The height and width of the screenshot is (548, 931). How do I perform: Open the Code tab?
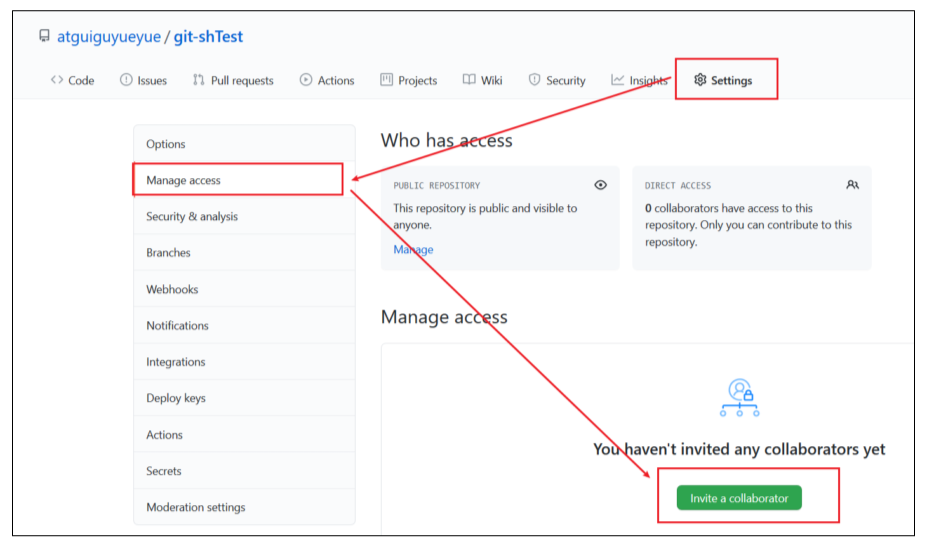click(72, 80)
